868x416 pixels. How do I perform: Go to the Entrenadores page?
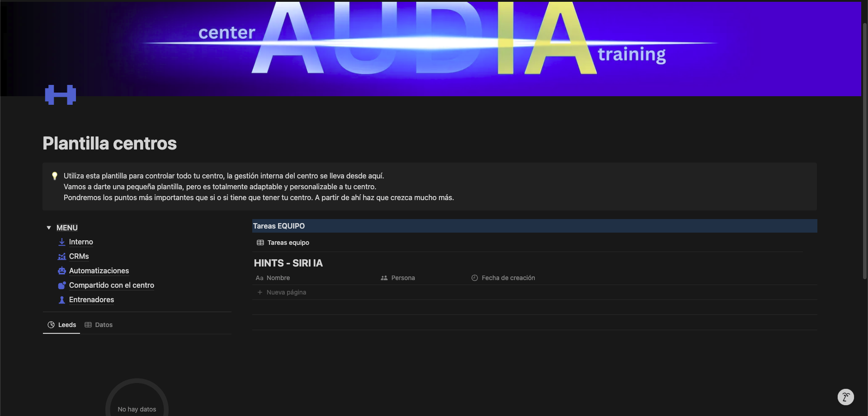pos(91,300)
